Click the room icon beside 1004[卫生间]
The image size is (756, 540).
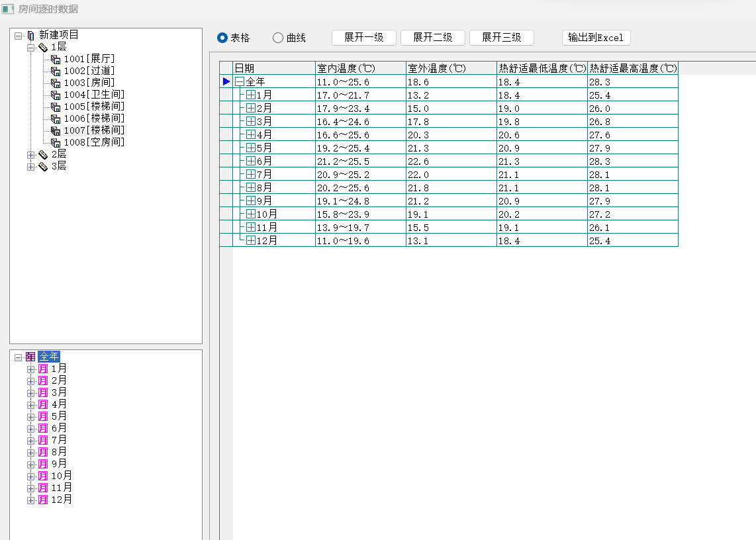tap(56, 95)
